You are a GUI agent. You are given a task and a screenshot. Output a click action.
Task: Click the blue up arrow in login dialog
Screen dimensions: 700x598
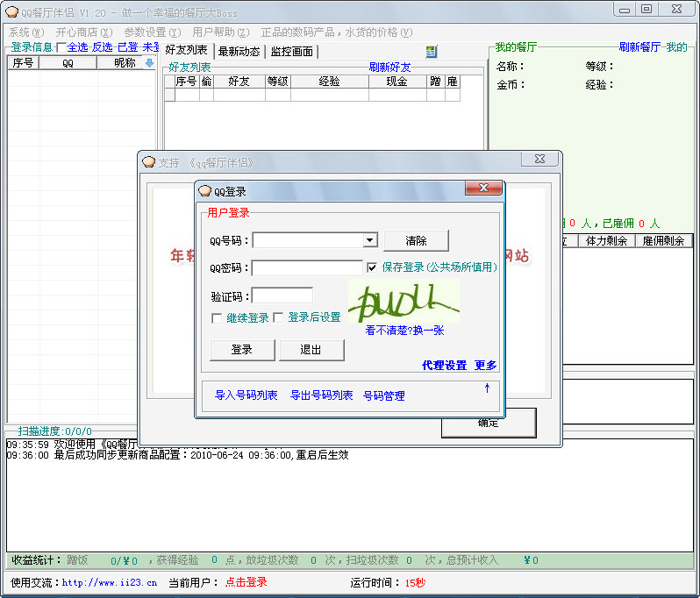click(x=487, y=388)
